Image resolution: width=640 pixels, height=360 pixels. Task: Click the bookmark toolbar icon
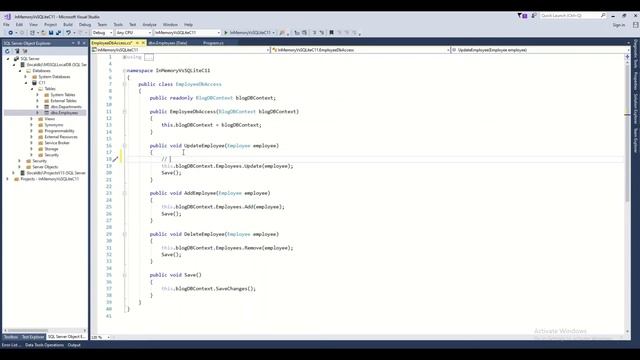click(x=331, y=33)
